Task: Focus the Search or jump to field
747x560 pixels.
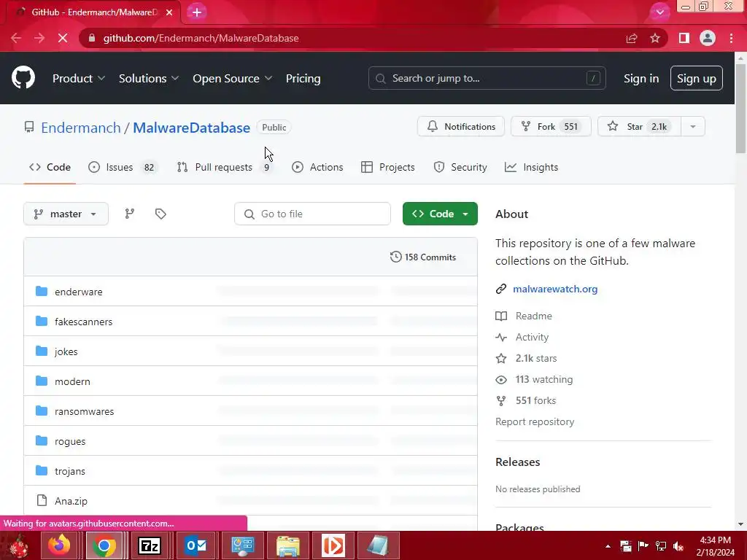Action: point(487,78)
